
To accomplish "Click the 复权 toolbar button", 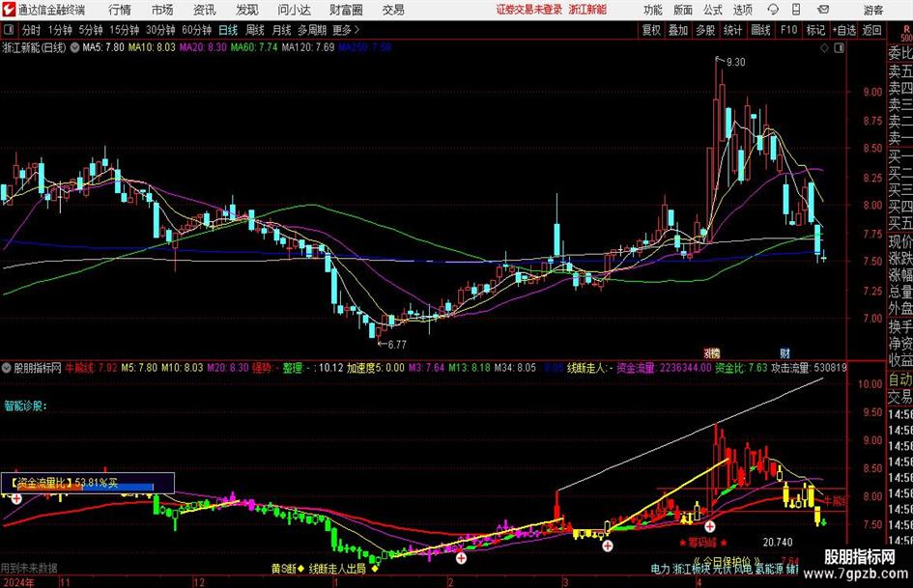I will click(651, 30).
